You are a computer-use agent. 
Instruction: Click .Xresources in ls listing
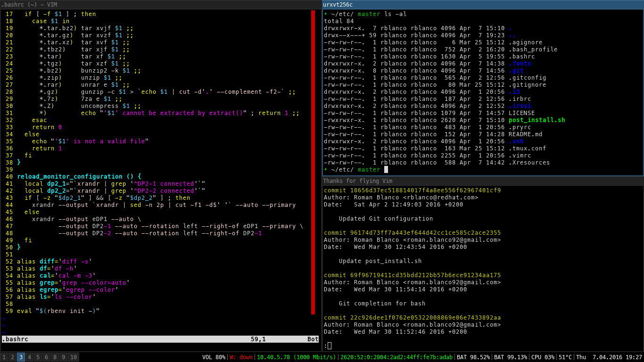coord(529,163)
